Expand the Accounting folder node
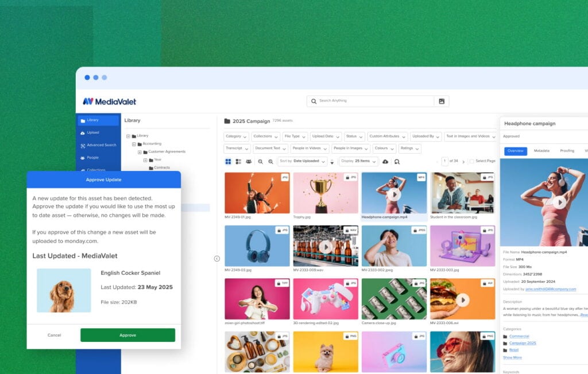Screen dimensions: 588x374 (x=134, y=144)
